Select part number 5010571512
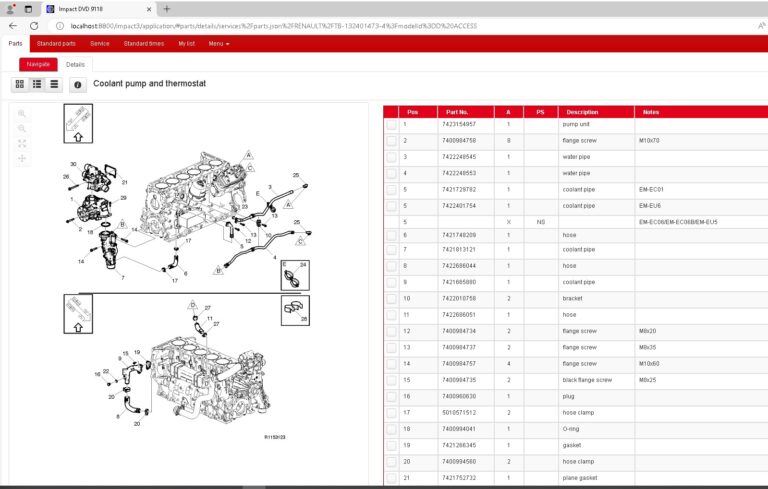 [x=459, y=413]
